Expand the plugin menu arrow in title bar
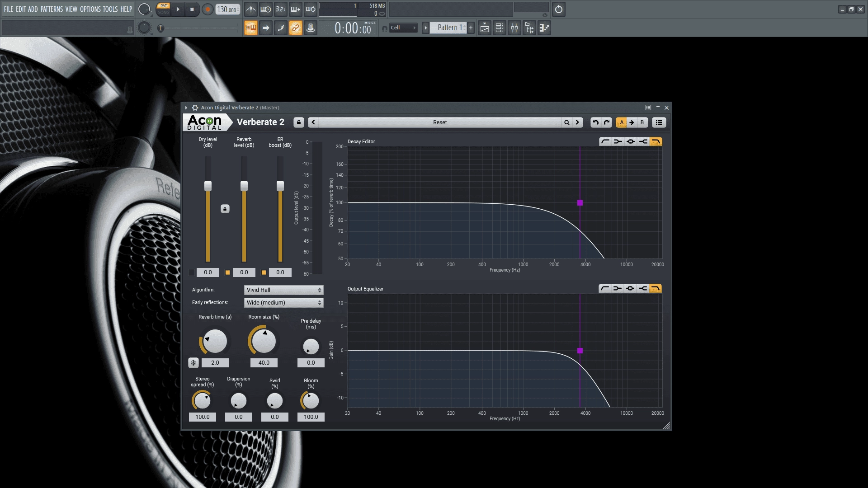Viewport: 868px width, 488px height. 186,108
